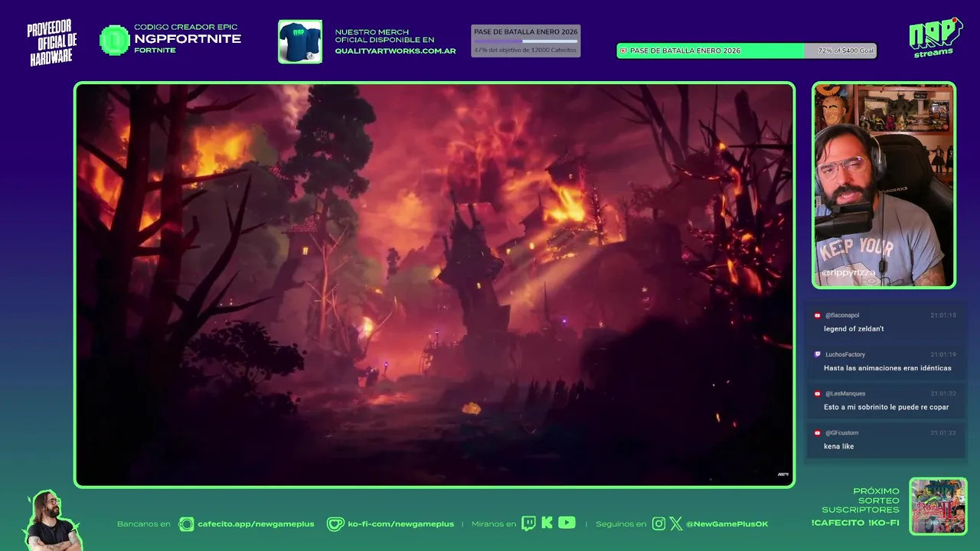980x551 pixels.
Task: Click YouTube icon beside @LesManques
Action: pyautogui.click(x=818, y=393)
